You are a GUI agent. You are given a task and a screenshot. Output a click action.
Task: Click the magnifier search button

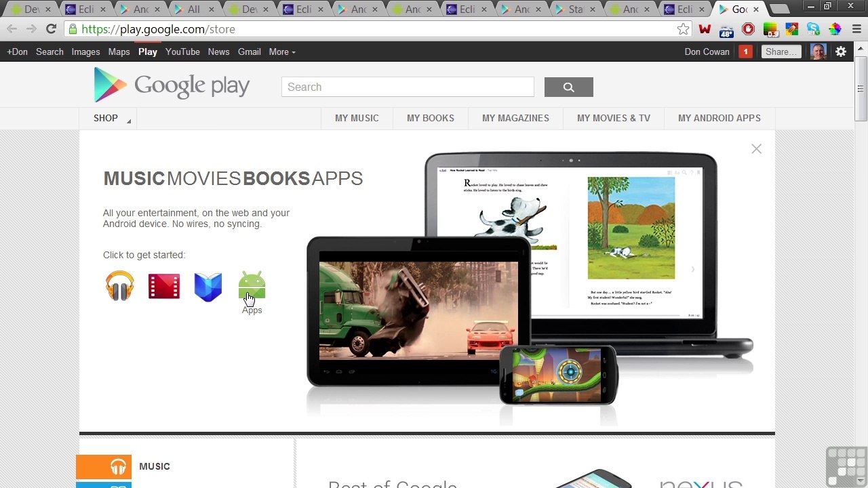pos(569,87)
